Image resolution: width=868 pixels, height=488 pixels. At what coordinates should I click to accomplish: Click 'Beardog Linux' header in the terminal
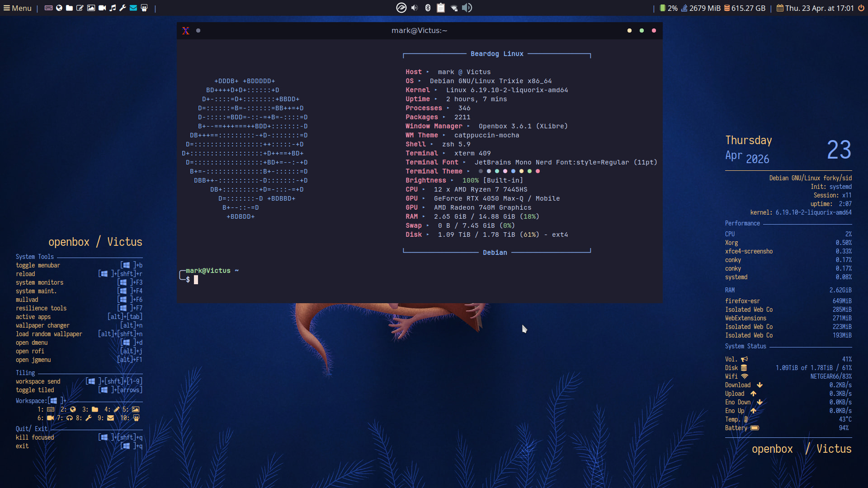click(x=497, y=54)
